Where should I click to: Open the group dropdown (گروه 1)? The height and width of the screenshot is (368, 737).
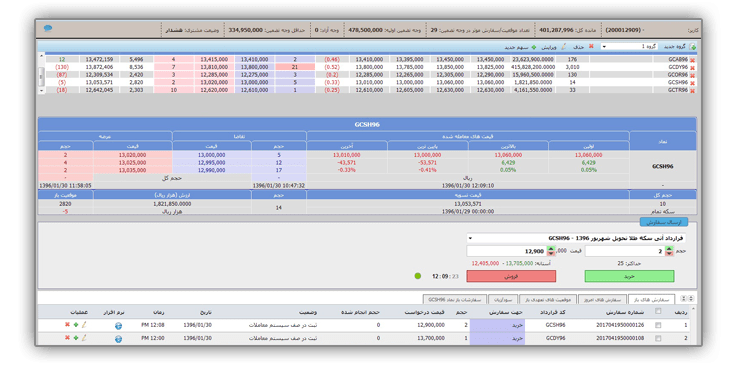630,47
